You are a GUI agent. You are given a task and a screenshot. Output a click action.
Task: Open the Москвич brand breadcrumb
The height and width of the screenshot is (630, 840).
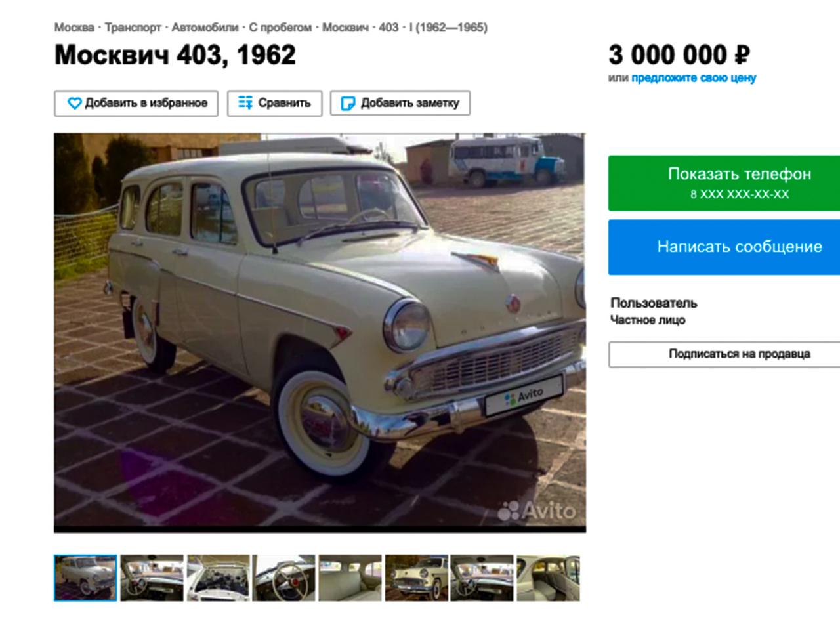coord(345,28)
